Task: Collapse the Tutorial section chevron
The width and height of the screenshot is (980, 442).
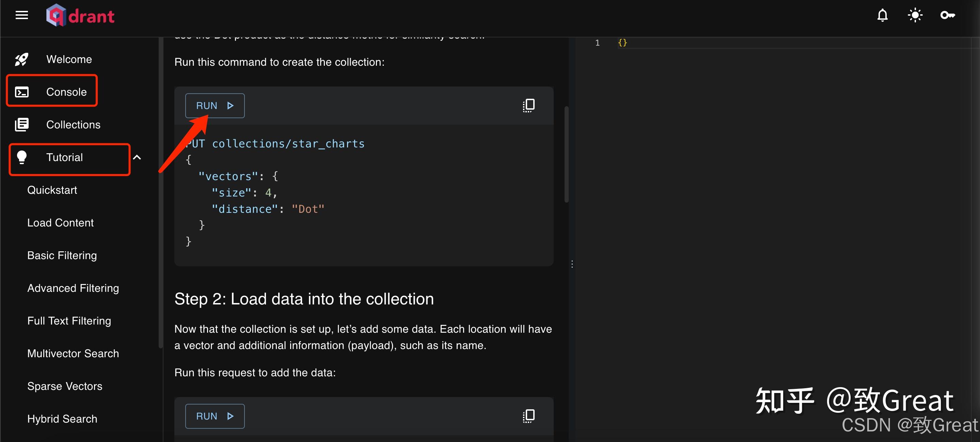Action: (x=137, y=157)
